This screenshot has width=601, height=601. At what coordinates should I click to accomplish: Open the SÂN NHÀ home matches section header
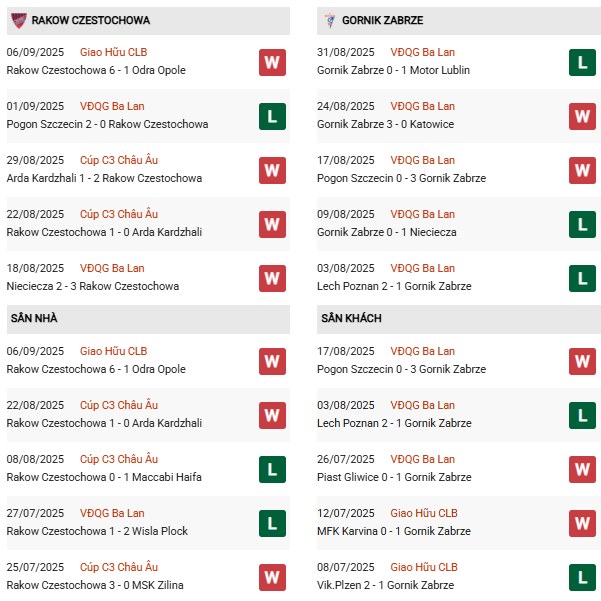pyautogui.click(x=148, y=319)
